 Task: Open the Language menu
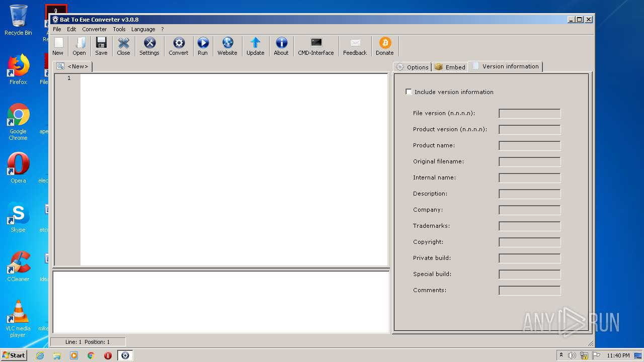pyautogui.click(x=143, y=29)
